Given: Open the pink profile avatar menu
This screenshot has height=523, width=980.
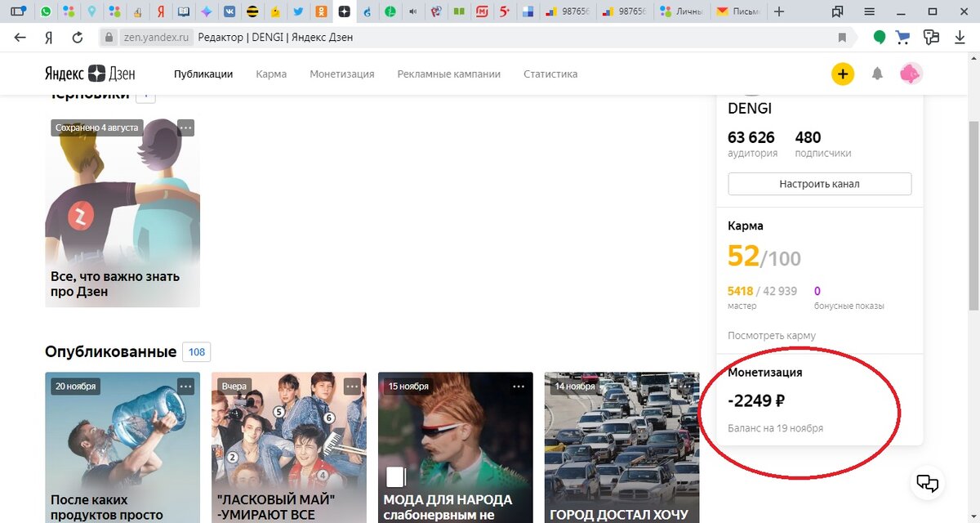Looking at the screenshot, I should (x=911, y=74).
